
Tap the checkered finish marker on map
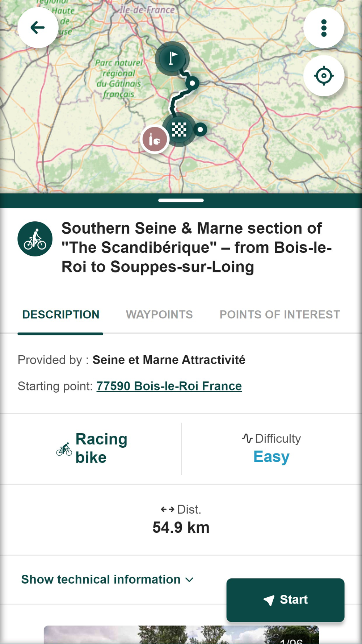point(179,129)
